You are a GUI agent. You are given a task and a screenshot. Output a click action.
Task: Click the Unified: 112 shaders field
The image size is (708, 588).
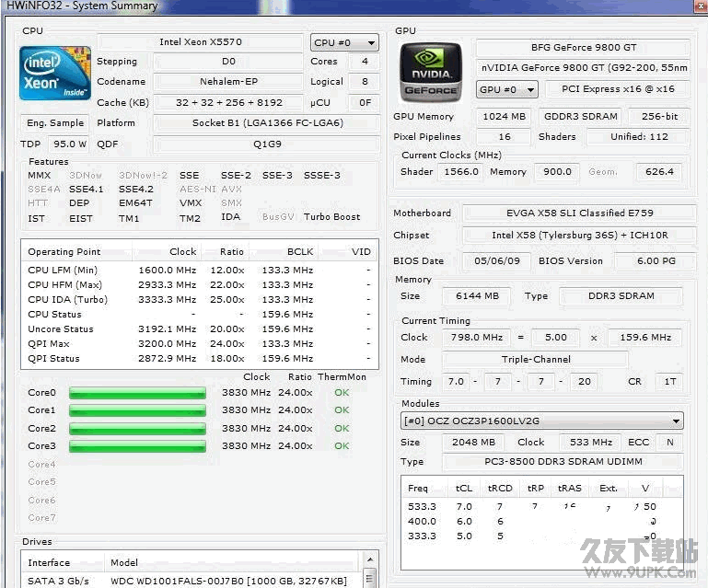[x=638, y=137]
